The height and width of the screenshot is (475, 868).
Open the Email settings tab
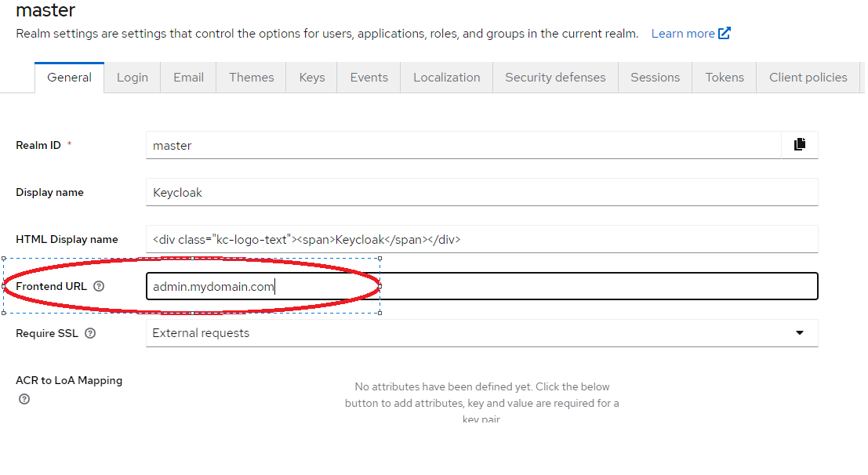tap(187, 77)
